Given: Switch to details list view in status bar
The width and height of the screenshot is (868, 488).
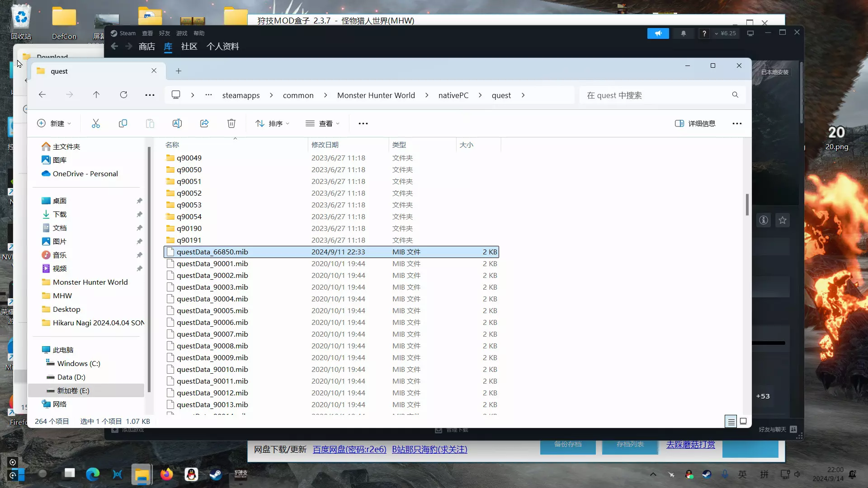Looking at the screenshot, I should pos(731,421).
